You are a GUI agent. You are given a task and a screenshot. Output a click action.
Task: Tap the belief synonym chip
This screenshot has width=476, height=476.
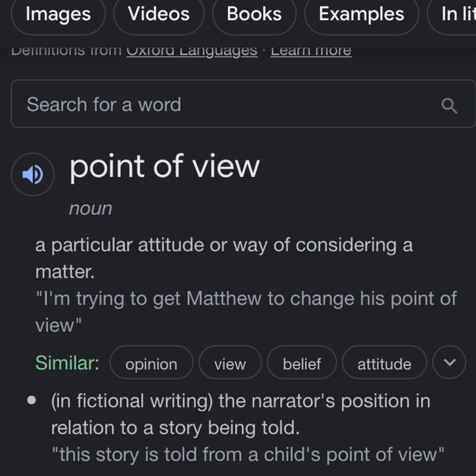(x=301, y=362)
